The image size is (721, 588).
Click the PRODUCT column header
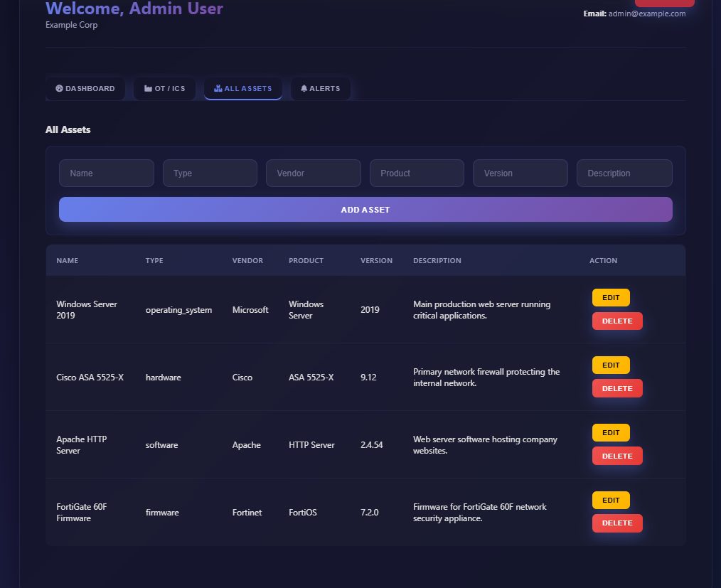coord(306,261)
